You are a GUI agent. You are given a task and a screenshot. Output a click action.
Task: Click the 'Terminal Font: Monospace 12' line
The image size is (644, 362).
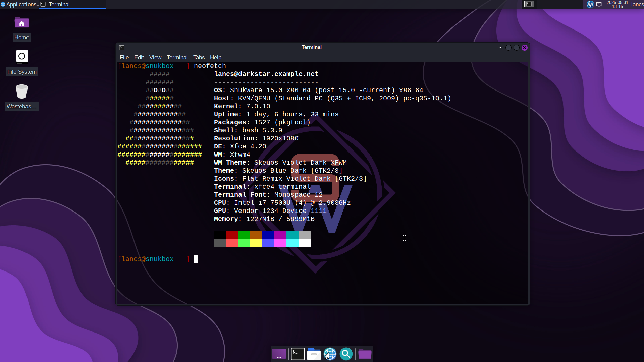coord(268,195)
